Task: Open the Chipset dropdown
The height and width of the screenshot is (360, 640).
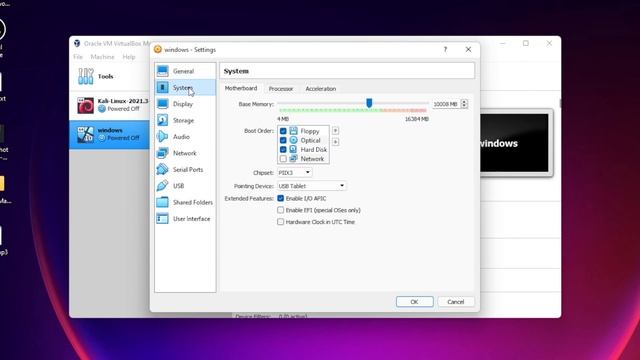Action: point(294,173)
